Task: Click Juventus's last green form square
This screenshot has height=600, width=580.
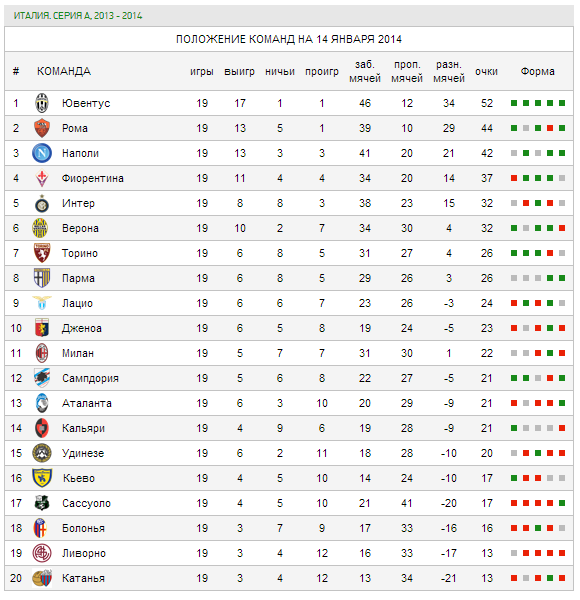Action: pos(562,103)
